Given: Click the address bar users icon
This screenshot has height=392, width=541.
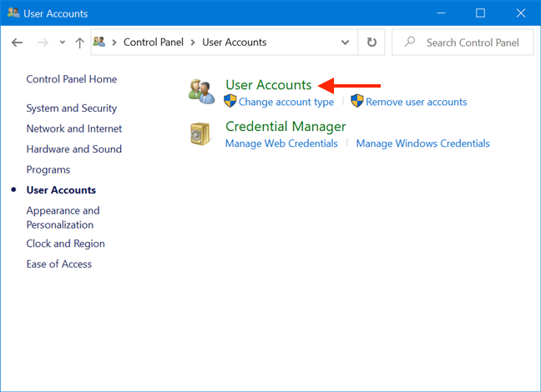Looking at the screenshot, I should (99, 42).
